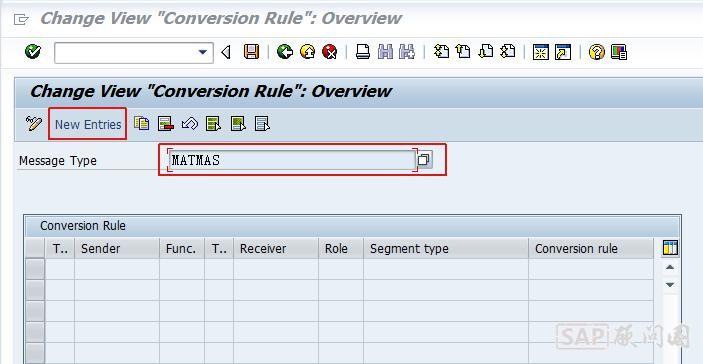Jump to the first page icon

pyautogui.click(x=441, y=52)
